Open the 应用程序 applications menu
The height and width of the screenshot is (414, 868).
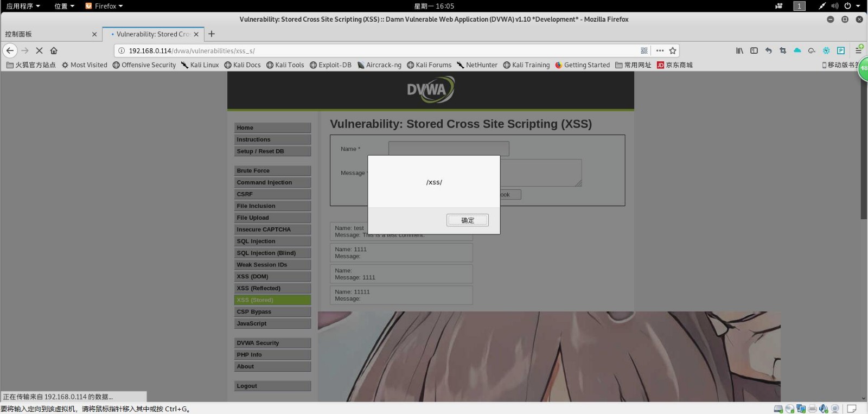23,6
